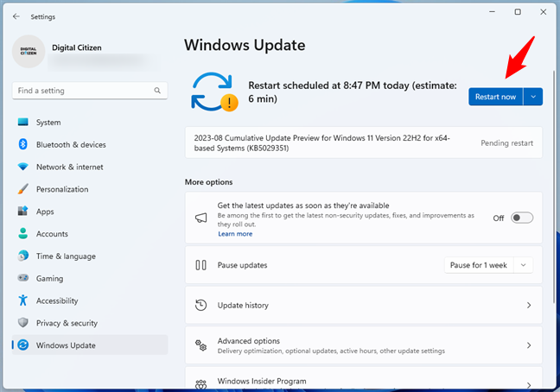Expand the Restart now dropdown arrow
The image size is (560, 392).
[533, 97]
